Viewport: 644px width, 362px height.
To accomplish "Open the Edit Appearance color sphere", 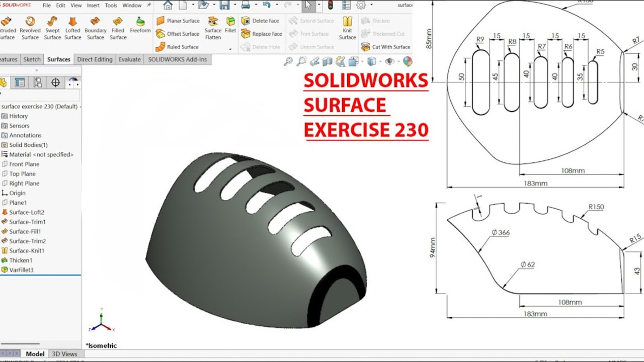I will click(408, 61).
